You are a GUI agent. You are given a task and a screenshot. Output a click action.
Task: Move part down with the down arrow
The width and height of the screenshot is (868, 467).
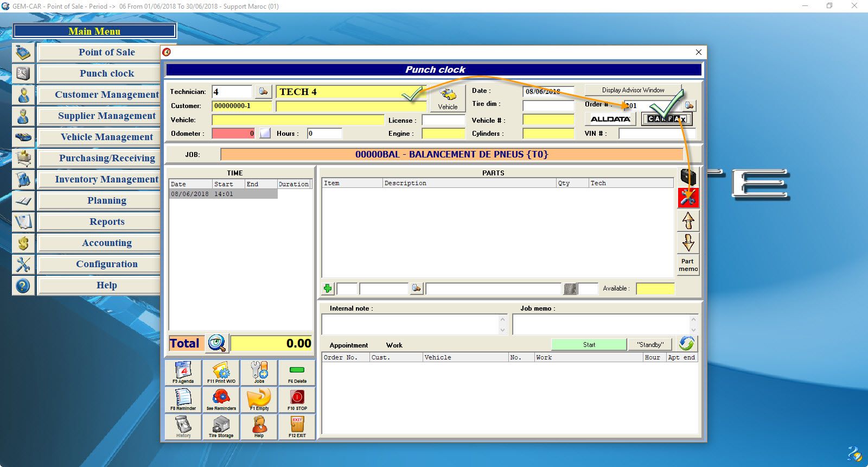pyautogui.click(x=688, y=243)
